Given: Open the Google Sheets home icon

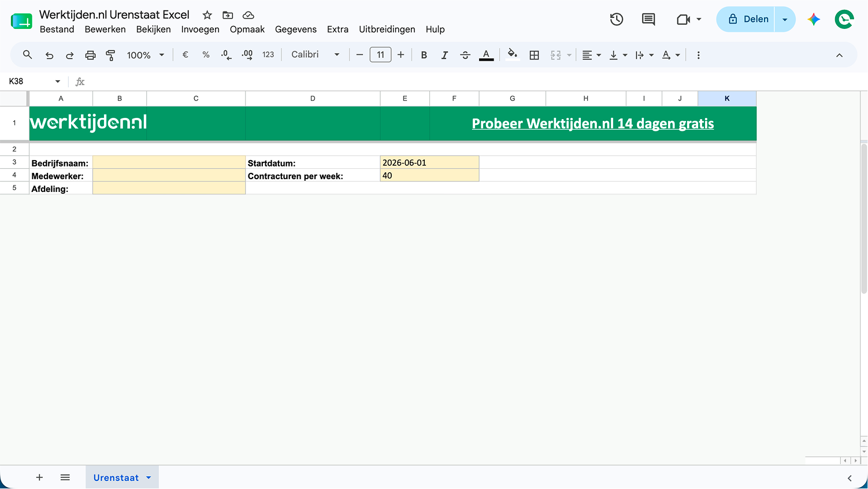Looking at the screenshot, I should pyautogui.click(x=21, y=21).
